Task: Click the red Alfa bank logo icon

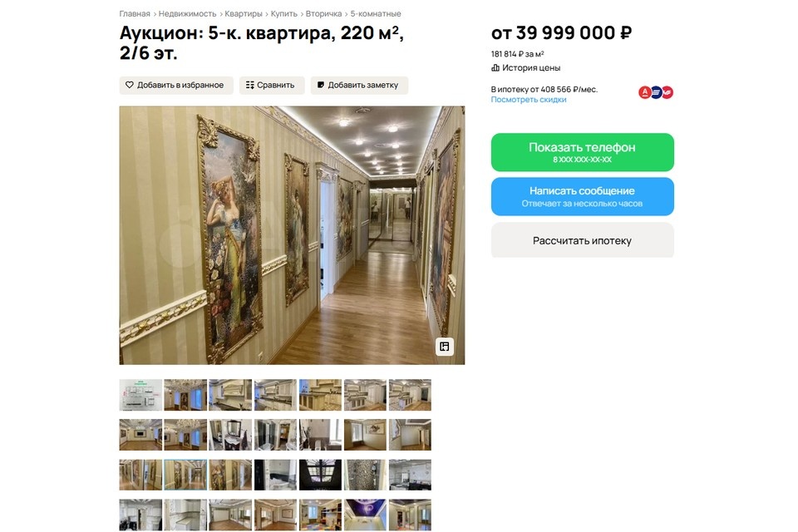Action: (x=645, y=92)
